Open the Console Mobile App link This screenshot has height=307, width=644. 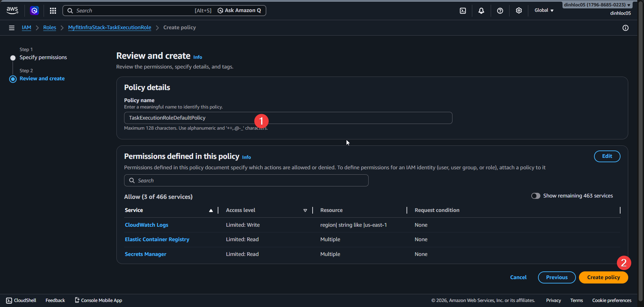pos(98,300)
